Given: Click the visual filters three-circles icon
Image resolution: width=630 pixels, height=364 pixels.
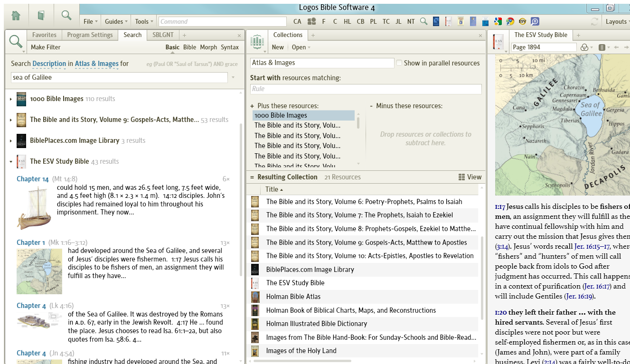Looking at the screenshot, I should 585,47.
